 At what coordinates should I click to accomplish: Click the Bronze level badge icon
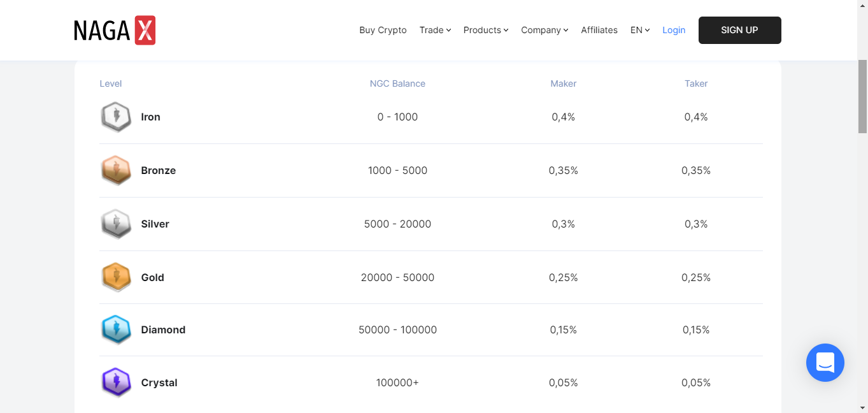click(x=116, y=170)
